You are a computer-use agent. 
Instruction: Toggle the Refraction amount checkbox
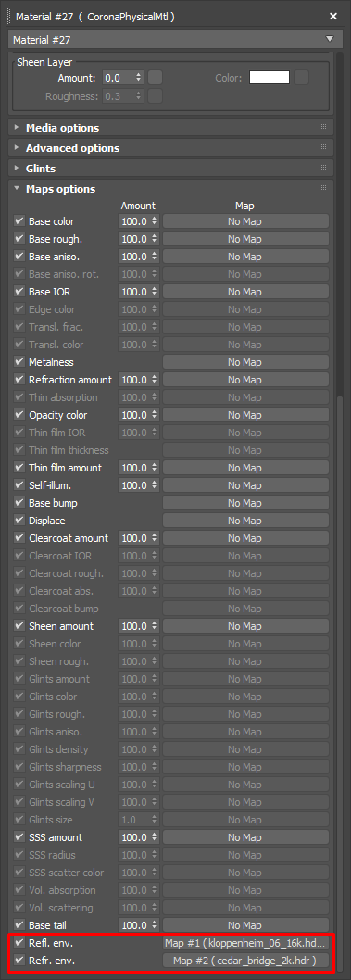click(x=19, y=380)
